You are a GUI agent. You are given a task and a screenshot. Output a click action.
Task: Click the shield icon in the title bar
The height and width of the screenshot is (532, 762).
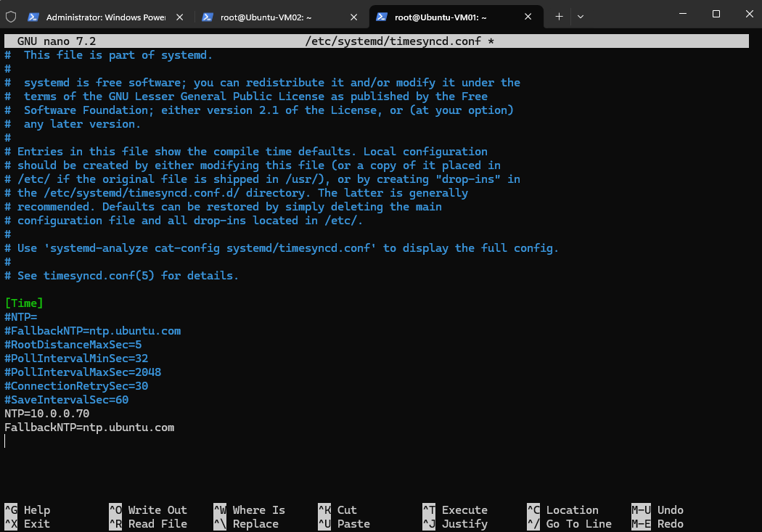coord(11,17)
